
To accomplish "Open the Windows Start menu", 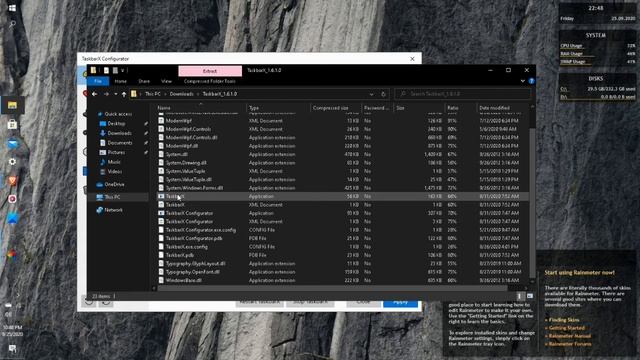I will (12, 8).
